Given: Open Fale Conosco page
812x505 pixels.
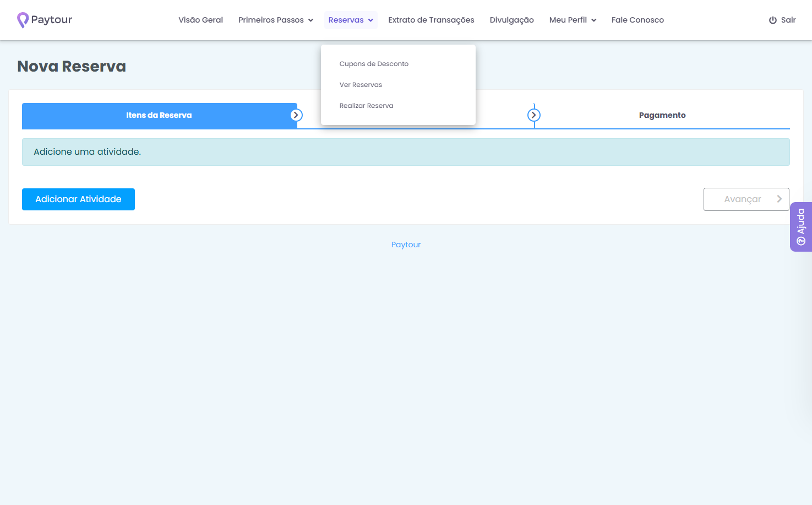Looking at the screenshot, I should tap(637, 20).
